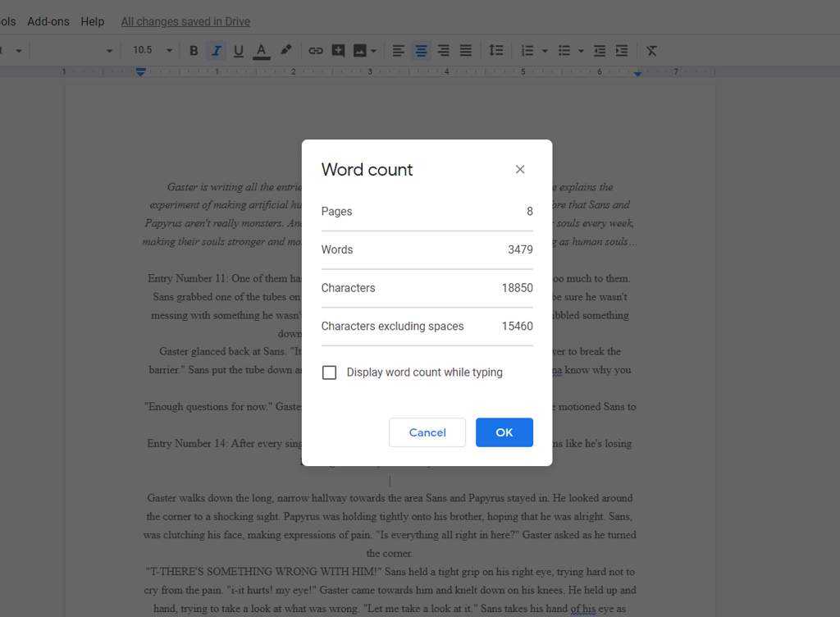
Task: Expand the numbered list options arrow
Action: (x=545, y=51)
